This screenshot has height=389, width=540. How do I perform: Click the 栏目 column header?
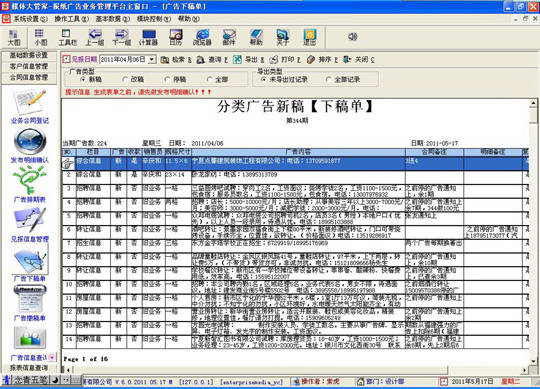coord(93,152)
